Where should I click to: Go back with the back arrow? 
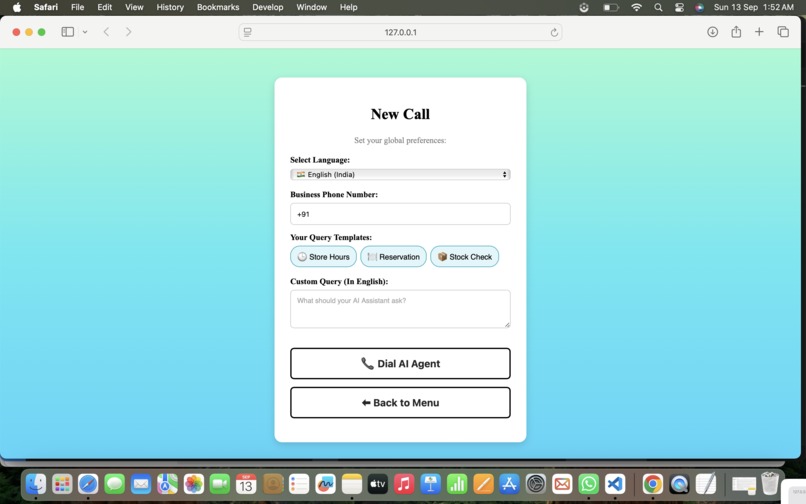(106, 32)
